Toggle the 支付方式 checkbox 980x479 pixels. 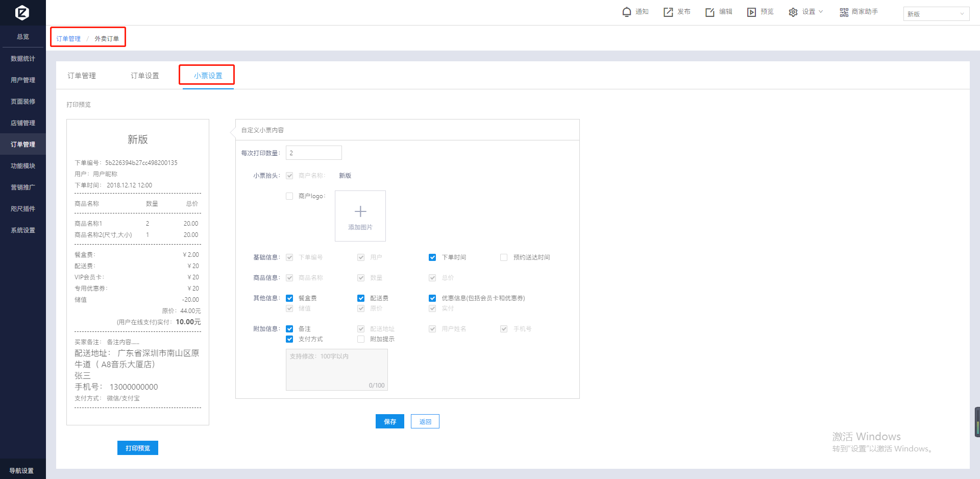point(289,339)
